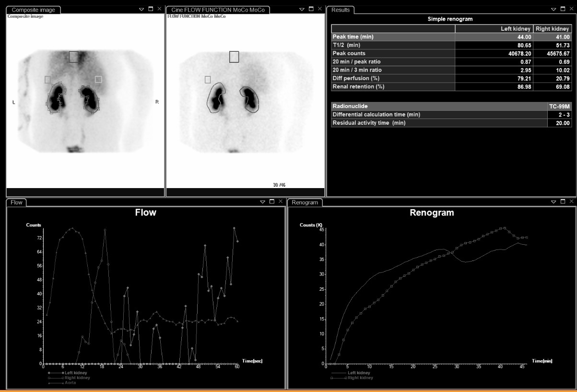Click the right kidney T1/2 value 51.73

click(562, 45)
